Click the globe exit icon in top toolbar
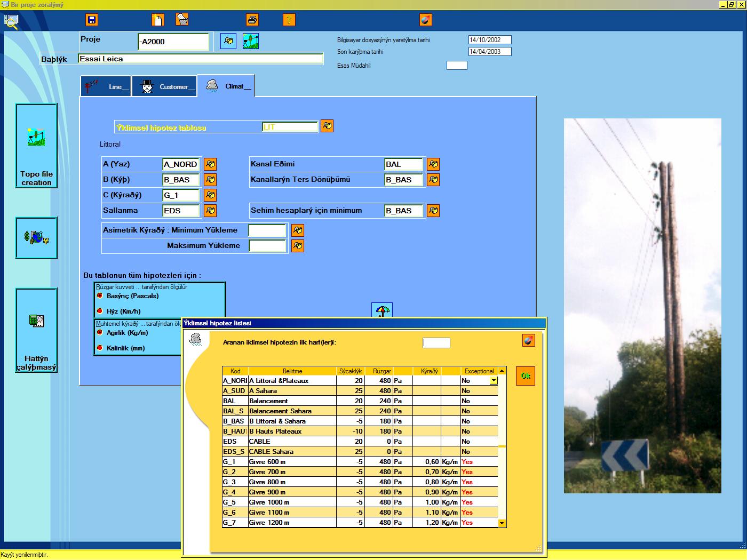 coord(425,20)
